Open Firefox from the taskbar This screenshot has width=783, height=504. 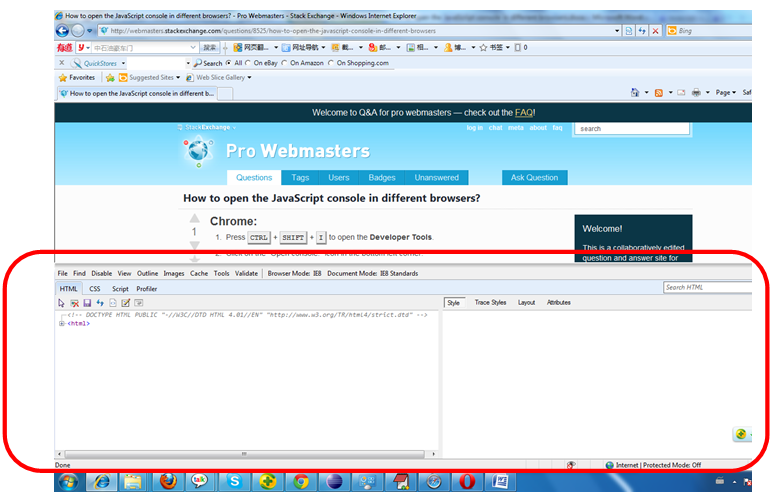point(168,482)
